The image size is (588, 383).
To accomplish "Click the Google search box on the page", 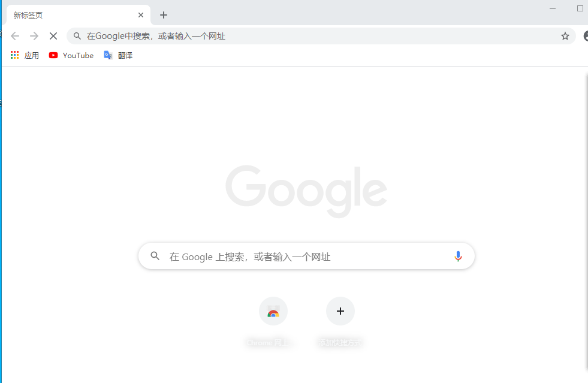I will [306, 256].
